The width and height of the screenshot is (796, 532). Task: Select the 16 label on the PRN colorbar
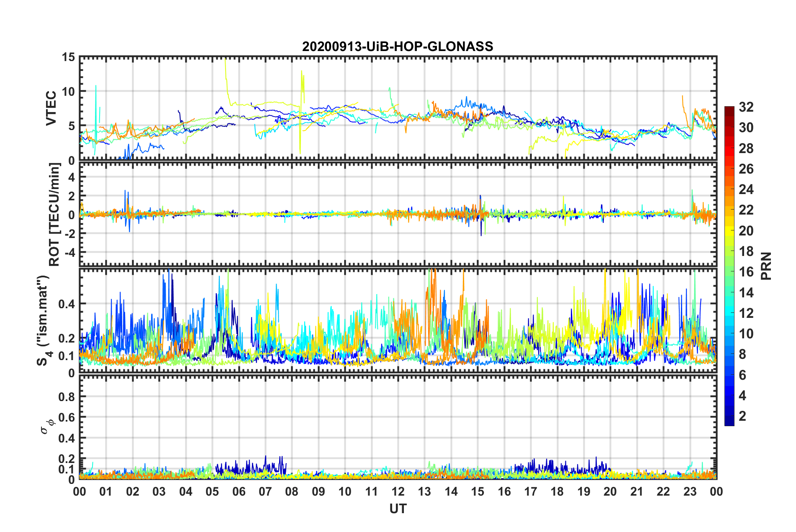[746, 272]
